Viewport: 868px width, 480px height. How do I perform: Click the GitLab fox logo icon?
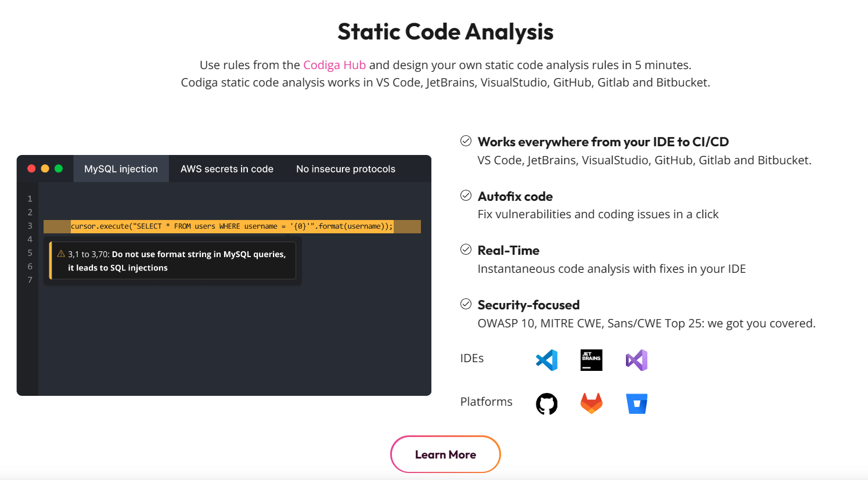pyautogui.click(x=591, y=403)
